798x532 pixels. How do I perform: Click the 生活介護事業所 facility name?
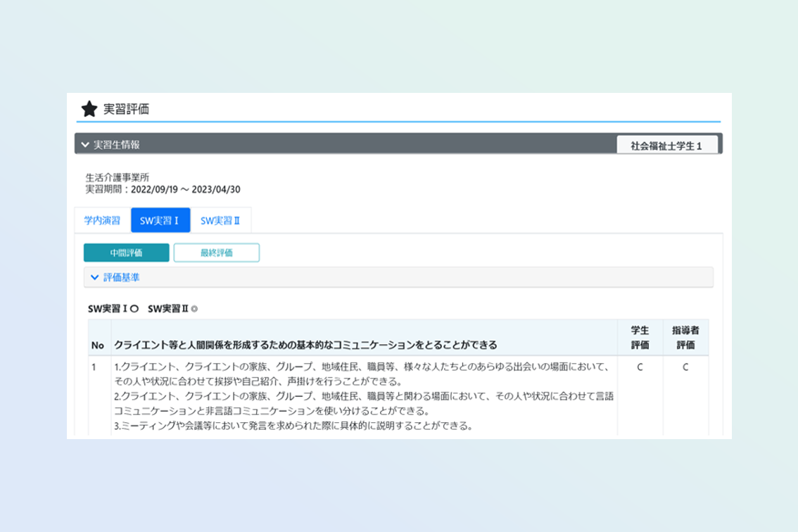point(117,177)
